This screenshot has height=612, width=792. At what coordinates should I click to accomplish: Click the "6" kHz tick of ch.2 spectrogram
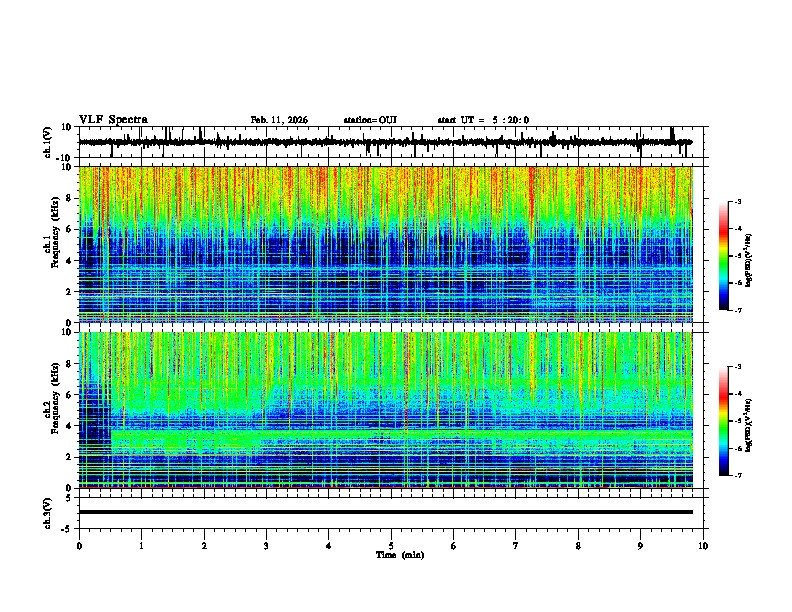point(70,395)
